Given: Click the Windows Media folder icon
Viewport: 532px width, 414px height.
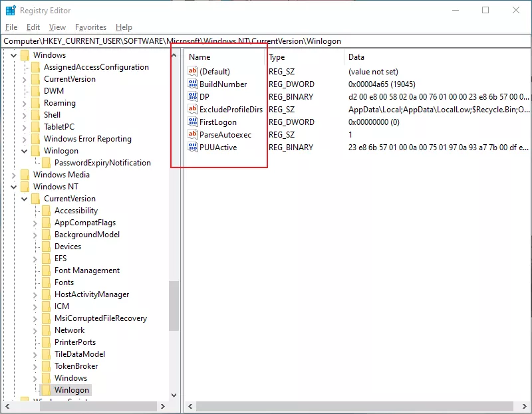Looking at the screenshot, I should pos(25,175).
